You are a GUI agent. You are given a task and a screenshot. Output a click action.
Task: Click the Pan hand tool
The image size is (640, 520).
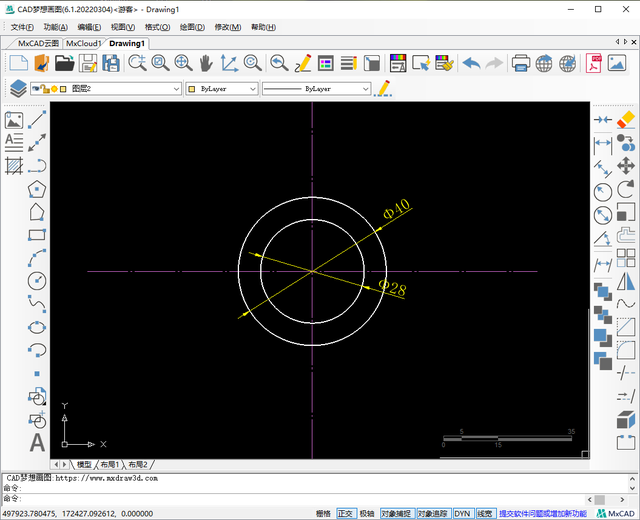point(206,64)
